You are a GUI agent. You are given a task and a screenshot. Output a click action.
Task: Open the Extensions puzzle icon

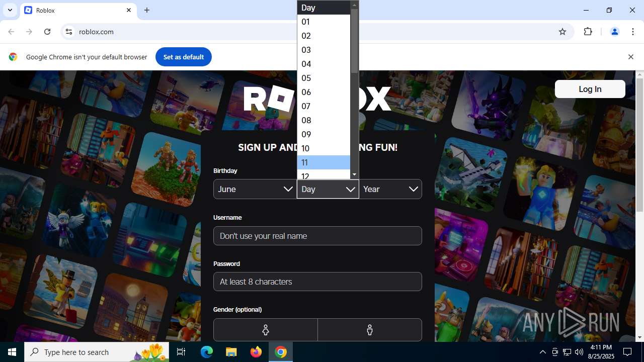point(588,32)
